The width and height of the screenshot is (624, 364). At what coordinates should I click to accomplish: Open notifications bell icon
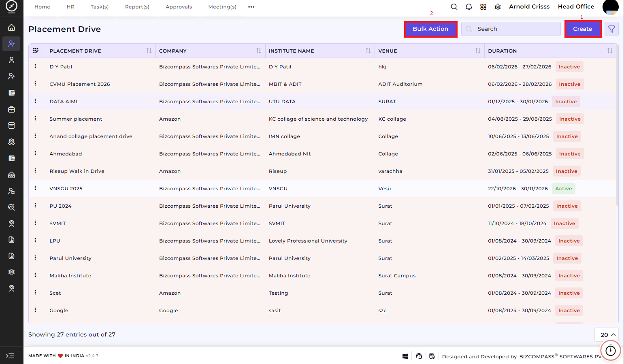[469, 7]
